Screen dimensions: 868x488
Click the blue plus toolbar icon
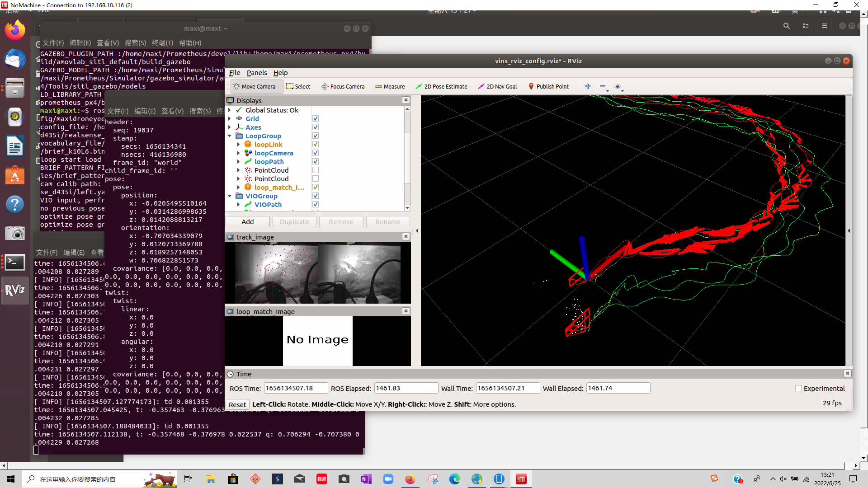(x=587, y=86)
